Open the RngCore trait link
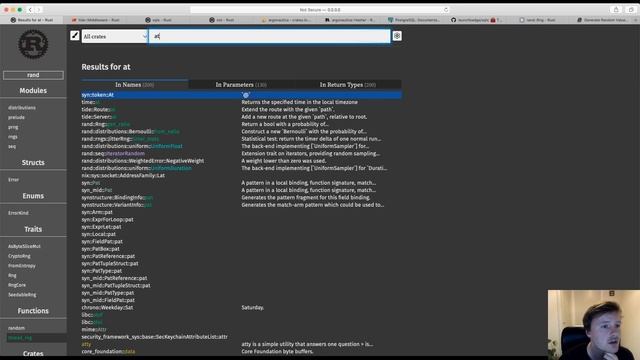The height and width of the screenshot is (360, 640). click(x=17, y=285)
